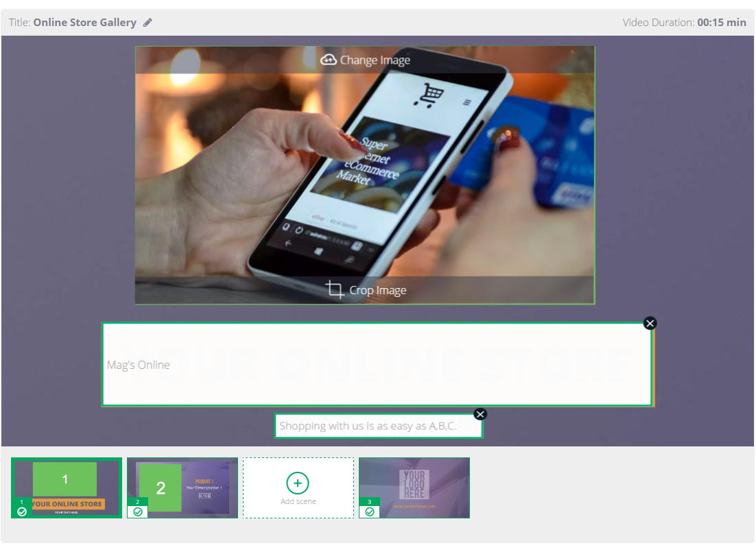The image size is (756, 552).
Task: Click the Change Image label
Action: (x=375, y=60)
